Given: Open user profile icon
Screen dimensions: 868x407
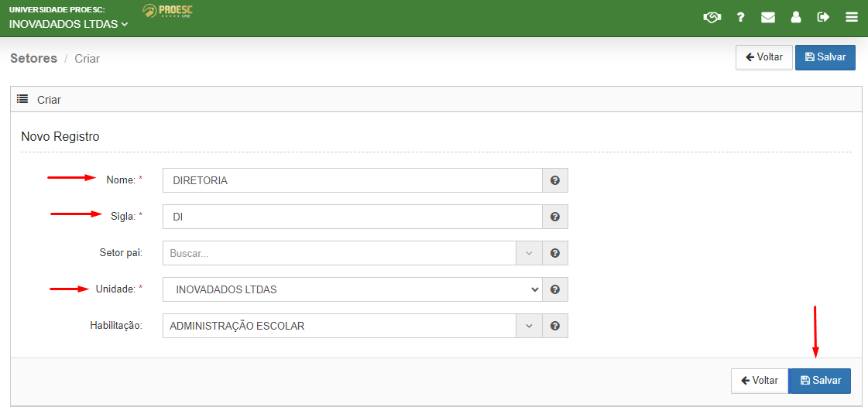Looking at the screenshot, I should (796, 17).
